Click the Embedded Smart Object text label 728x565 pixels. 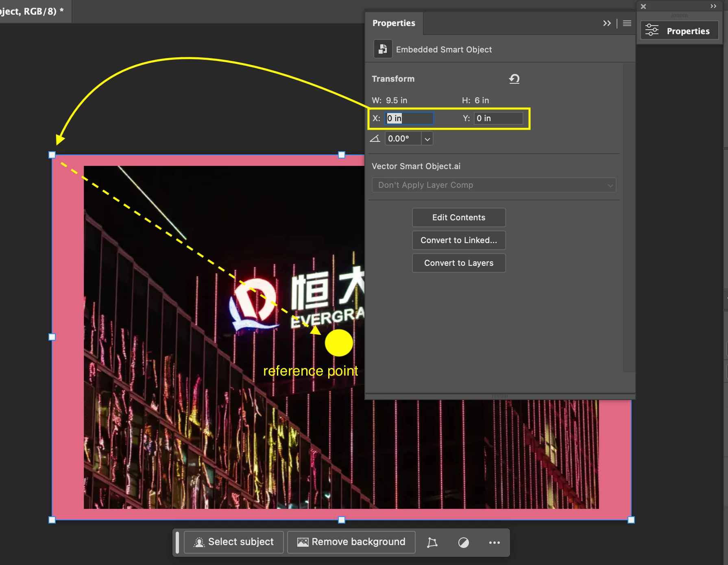[x=444, y=50]
